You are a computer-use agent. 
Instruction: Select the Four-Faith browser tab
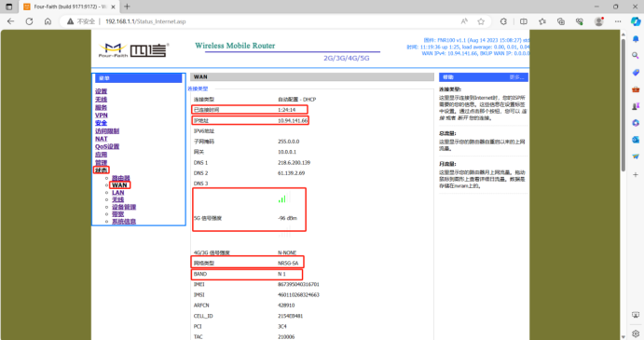(69, 7)
